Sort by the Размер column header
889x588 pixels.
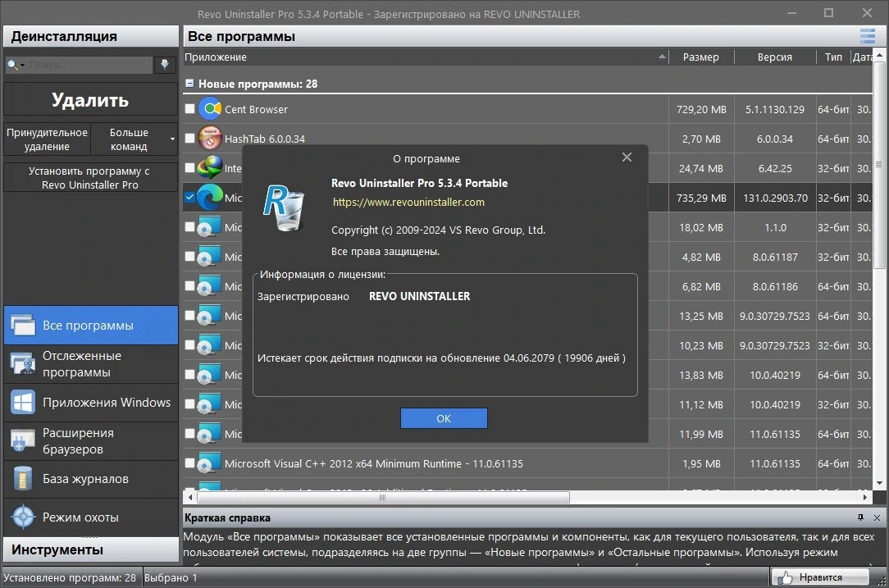(700, 57)
